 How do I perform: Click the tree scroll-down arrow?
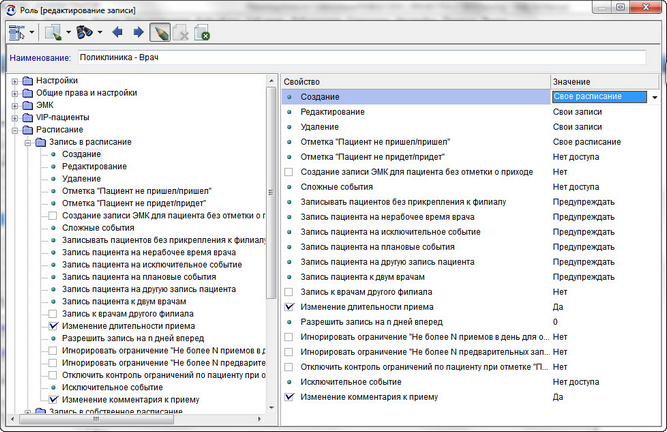coord(271,408)
